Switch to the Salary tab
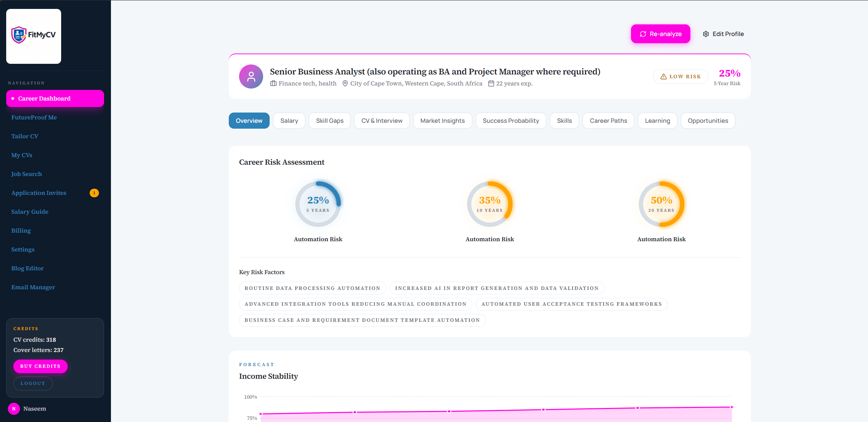The height and width of the screenshot is (422, 868). click(289, 120)
